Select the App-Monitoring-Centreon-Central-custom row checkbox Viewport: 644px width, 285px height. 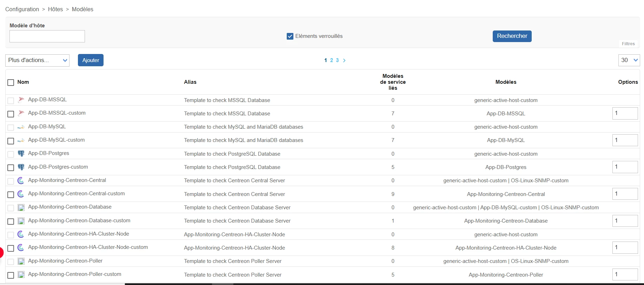coord(11,195)
